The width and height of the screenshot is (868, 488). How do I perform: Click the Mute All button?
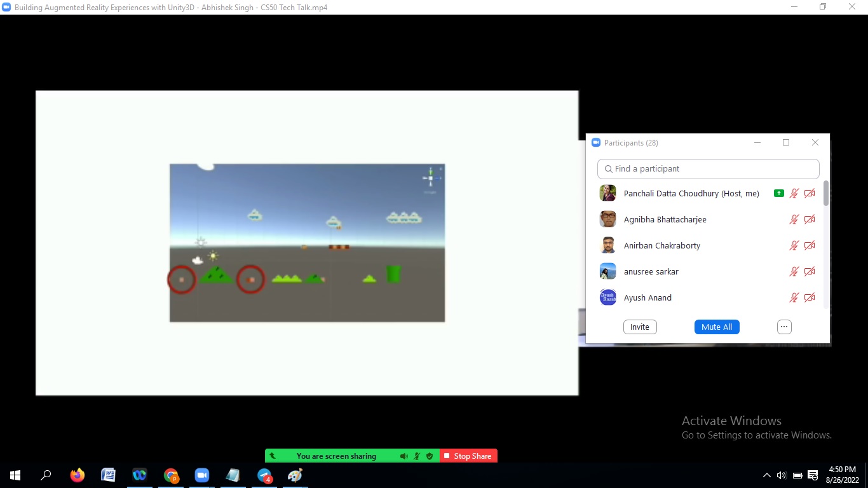(717, 327)
